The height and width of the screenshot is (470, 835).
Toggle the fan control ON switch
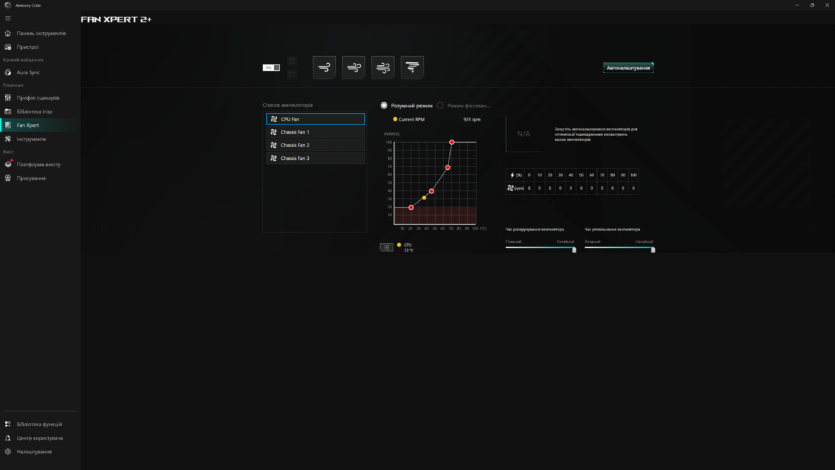(x=271, y=67)
